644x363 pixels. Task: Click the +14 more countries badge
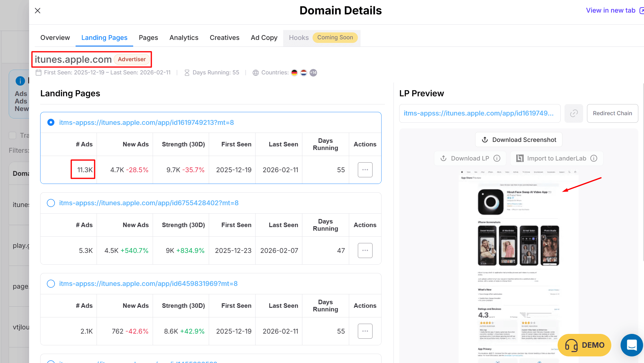(313, 73)
